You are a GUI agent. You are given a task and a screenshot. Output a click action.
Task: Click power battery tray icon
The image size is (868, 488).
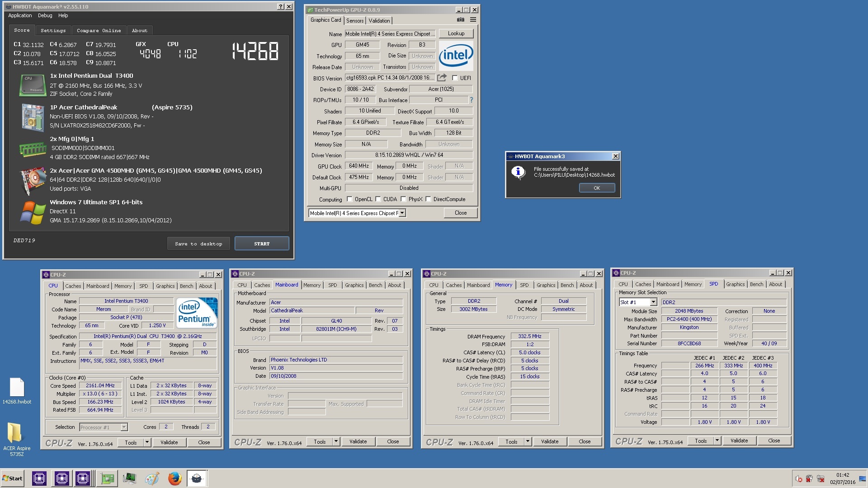(809, 479)
